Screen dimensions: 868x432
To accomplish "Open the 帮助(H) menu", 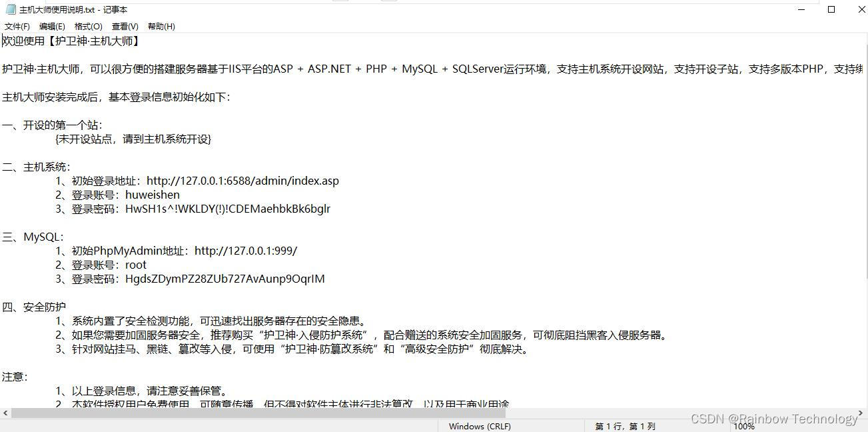I will coord(161,27).
